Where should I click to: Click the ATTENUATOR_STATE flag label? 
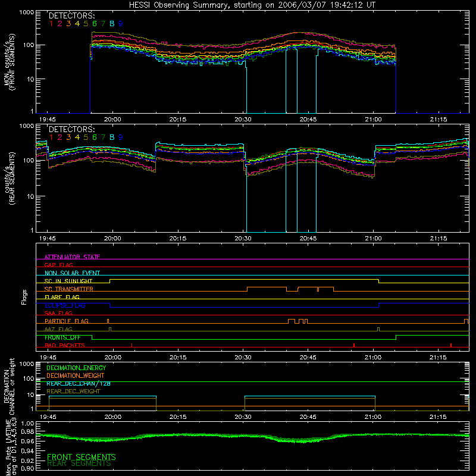point(72,257)
